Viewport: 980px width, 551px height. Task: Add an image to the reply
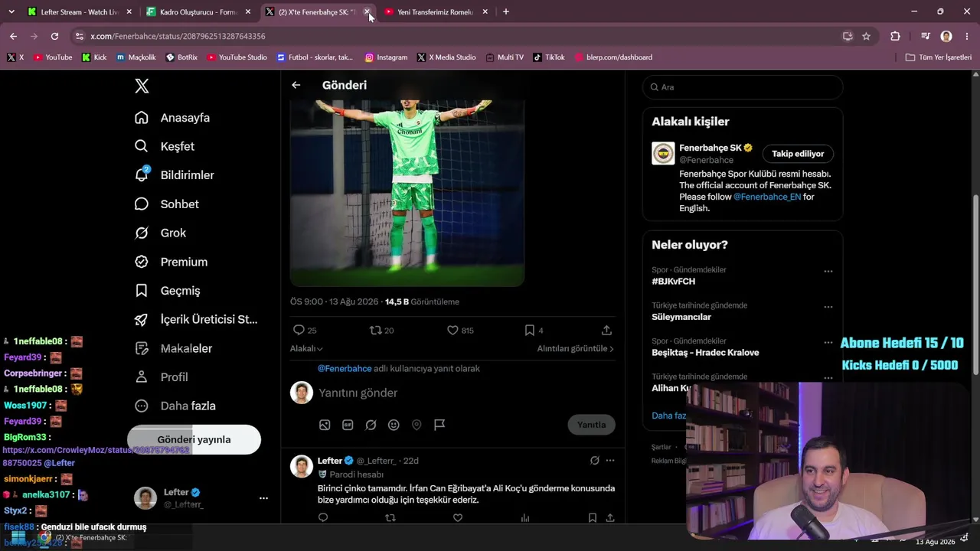click(325, 425)
